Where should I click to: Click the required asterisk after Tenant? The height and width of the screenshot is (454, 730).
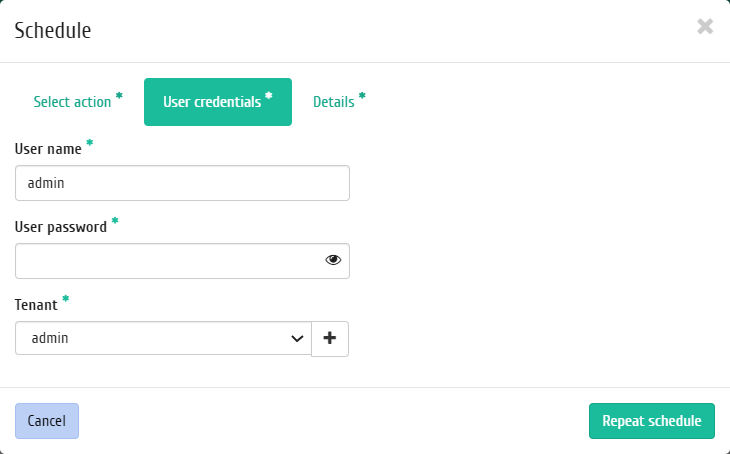[66, 298]
